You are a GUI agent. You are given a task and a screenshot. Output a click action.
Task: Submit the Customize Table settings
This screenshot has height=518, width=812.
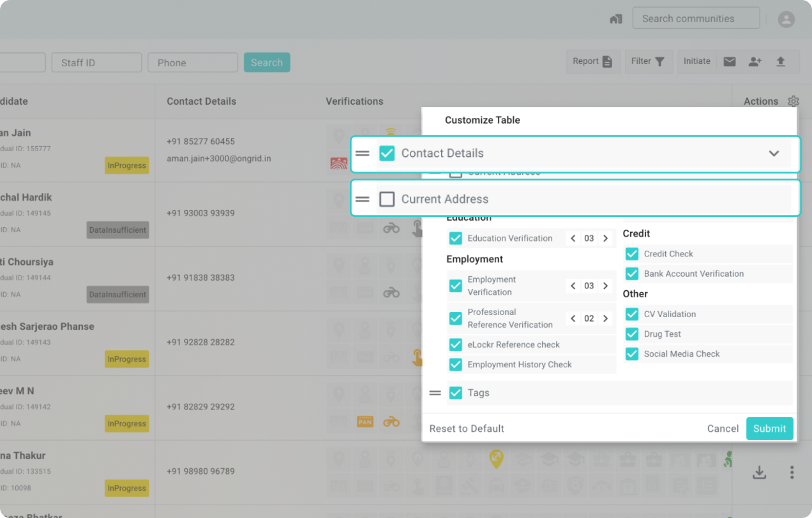(x=770, y=429)
